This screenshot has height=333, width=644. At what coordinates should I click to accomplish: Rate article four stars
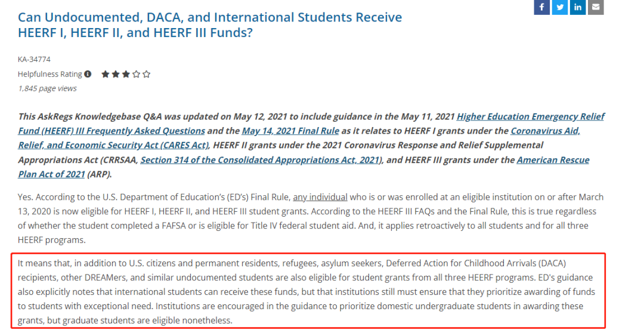pos(137,75)
